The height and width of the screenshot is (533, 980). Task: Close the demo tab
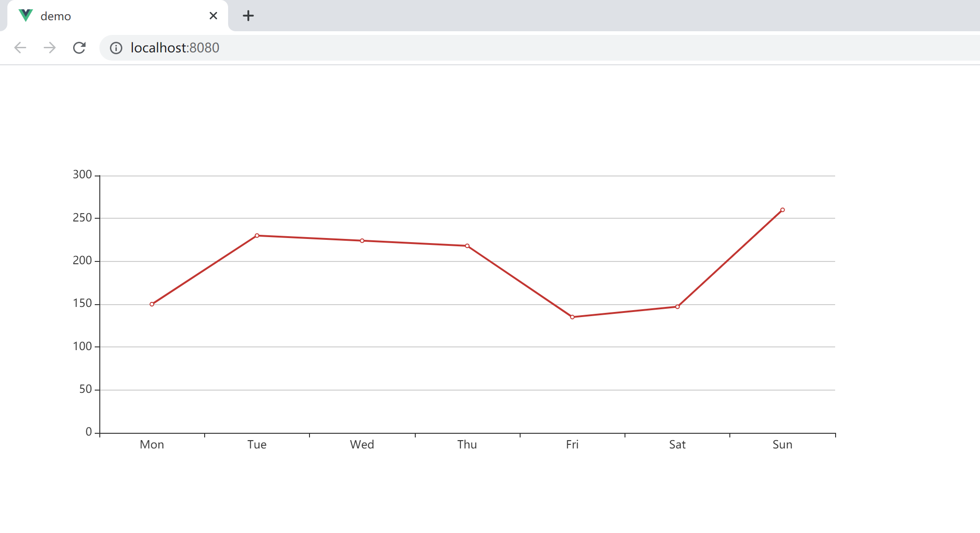click(213, 16)
